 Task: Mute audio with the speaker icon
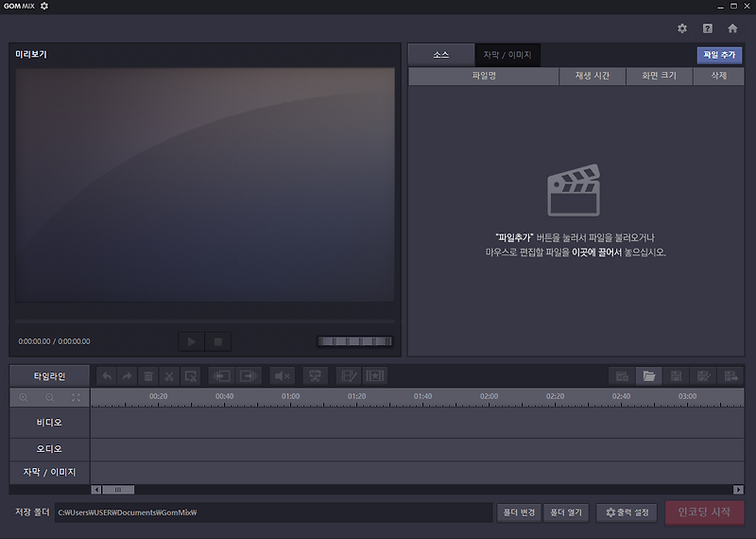pos(282,376)
